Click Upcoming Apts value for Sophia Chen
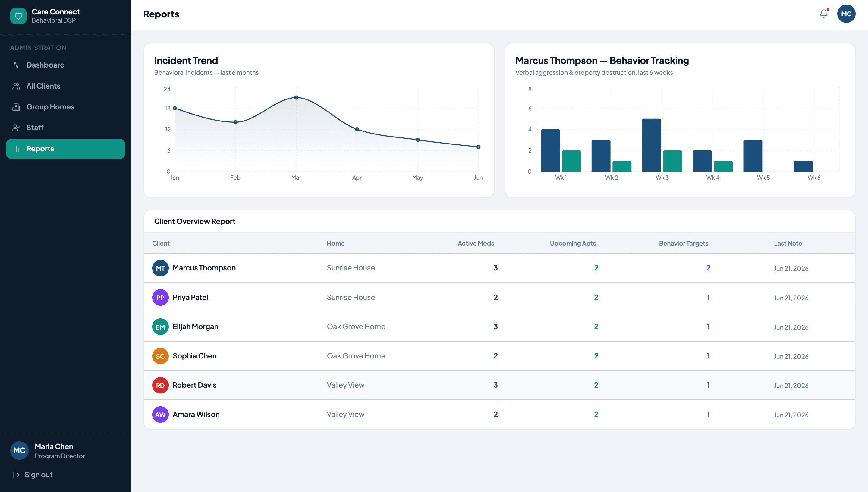868x492 pixels. [x=596, y=356]
